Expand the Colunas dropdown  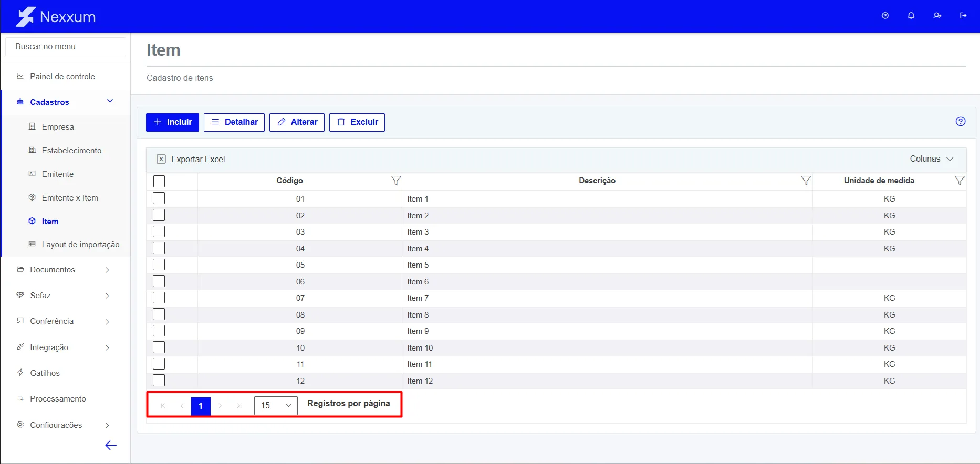point(932,159)
